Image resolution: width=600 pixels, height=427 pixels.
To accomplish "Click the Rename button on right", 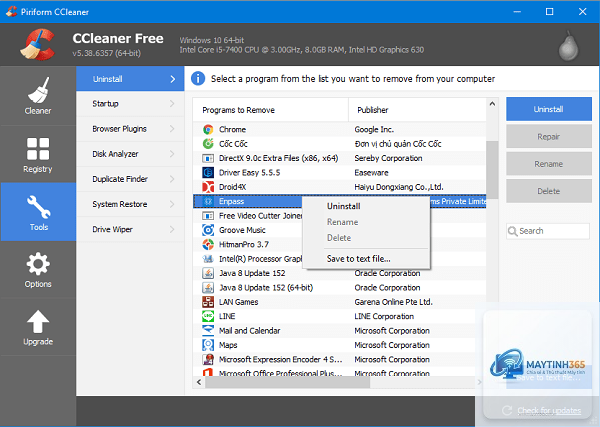I will click(549, 164).
